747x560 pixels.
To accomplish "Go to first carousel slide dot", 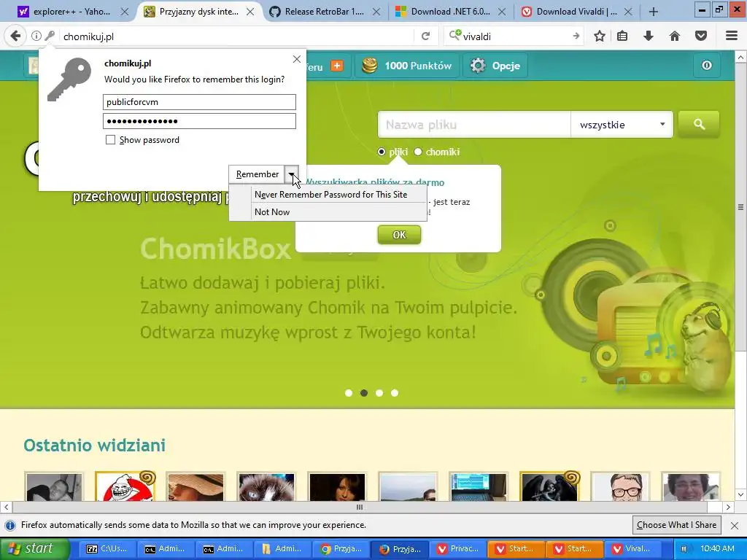I will click(349, 393).
